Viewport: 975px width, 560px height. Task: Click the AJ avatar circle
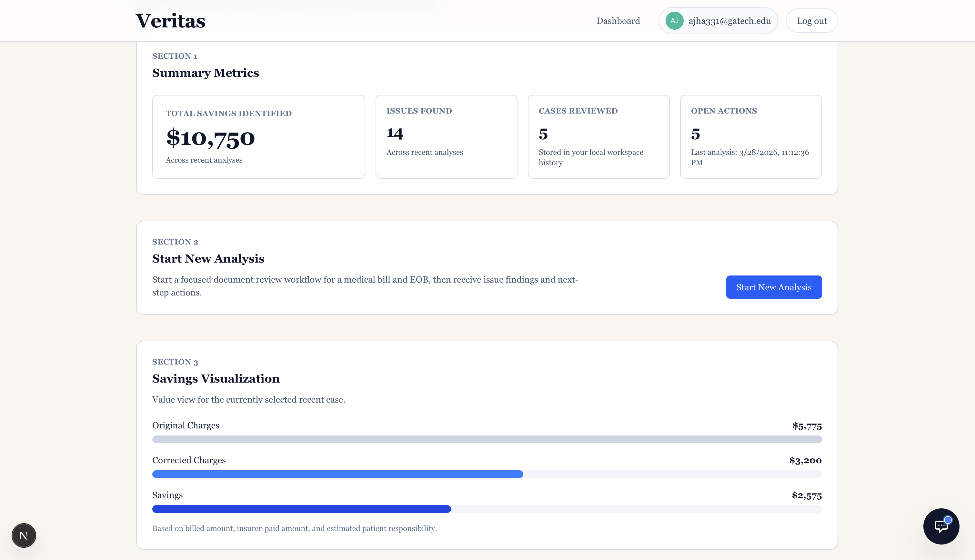point(674,21)
